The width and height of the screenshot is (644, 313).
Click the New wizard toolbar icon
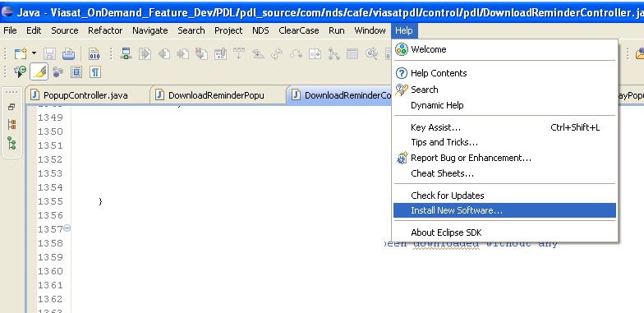[20, 54]
